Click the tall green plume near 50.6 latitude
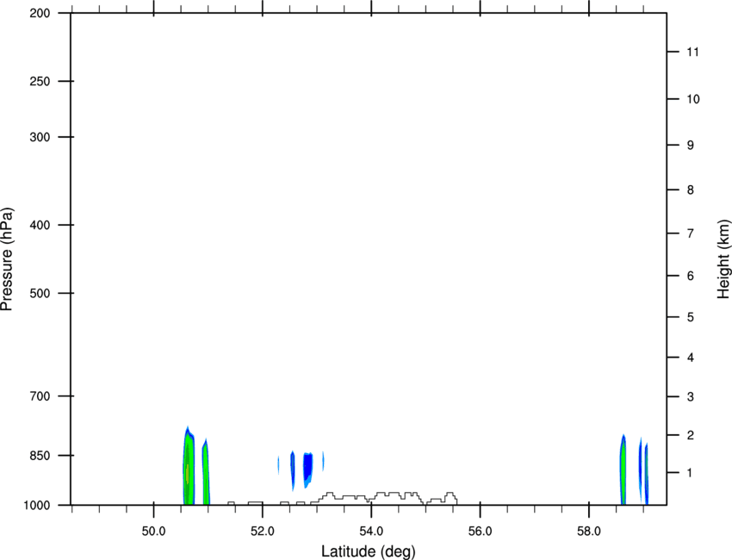 (x=188, y=466)
